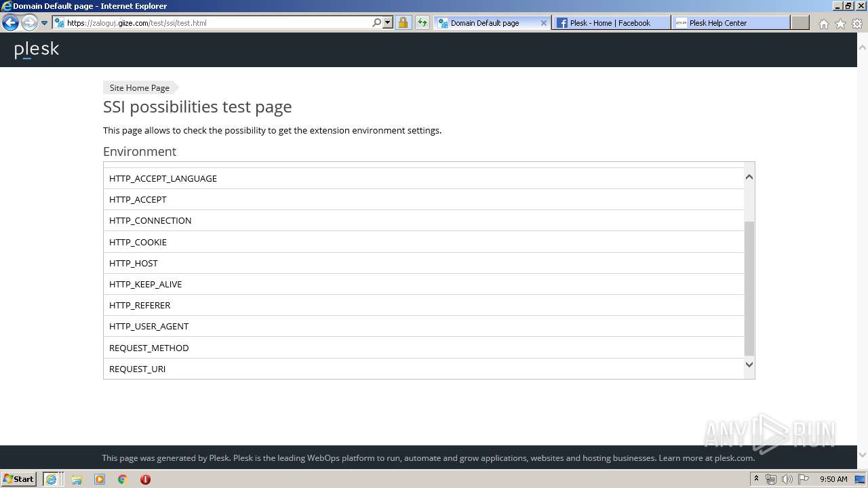Click the Internet Explorer title bar icon
Screen dimensions: 868x488
click(x=7, y=6)
